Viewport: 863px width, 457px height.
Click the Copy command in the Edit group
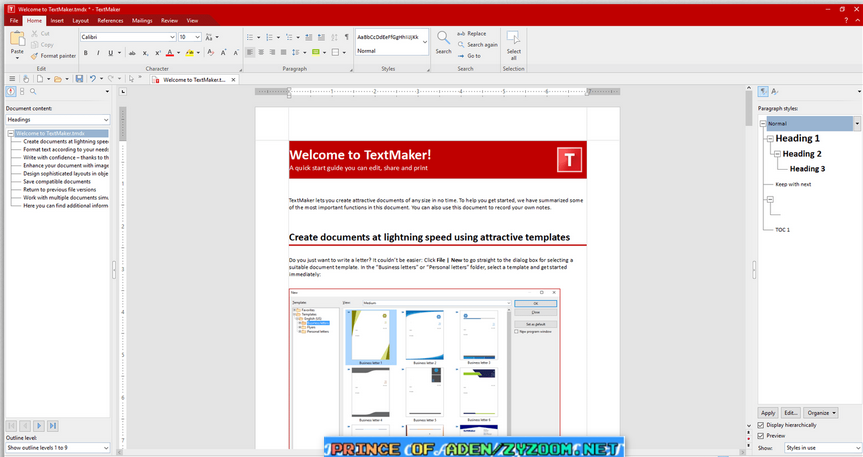coord(42,45)
